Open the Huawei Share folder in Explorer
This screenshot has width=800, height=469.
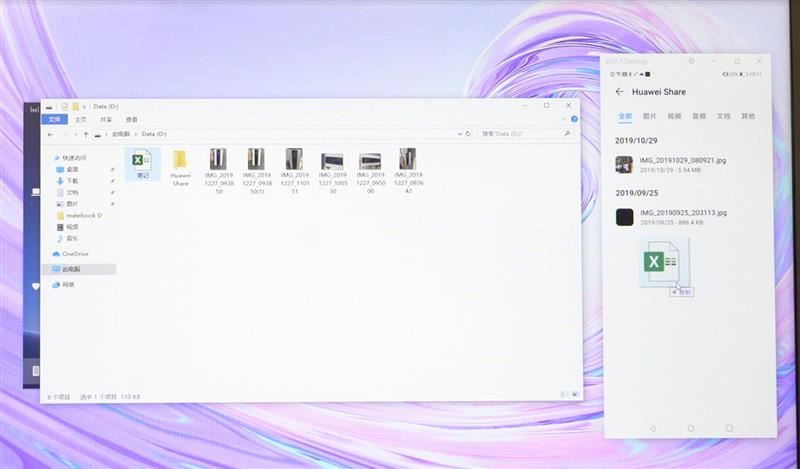[180, 168]
